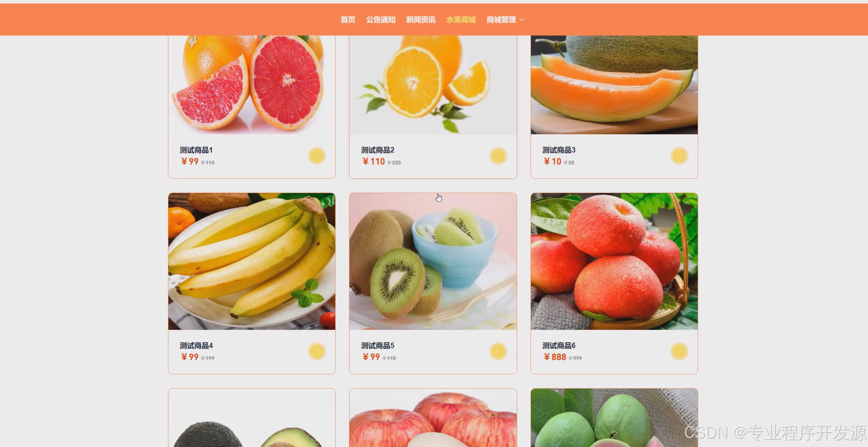This screenshot has width=868, height=447.
Task: Select the 水果商城 tab
Action: [x=461, y=20]
